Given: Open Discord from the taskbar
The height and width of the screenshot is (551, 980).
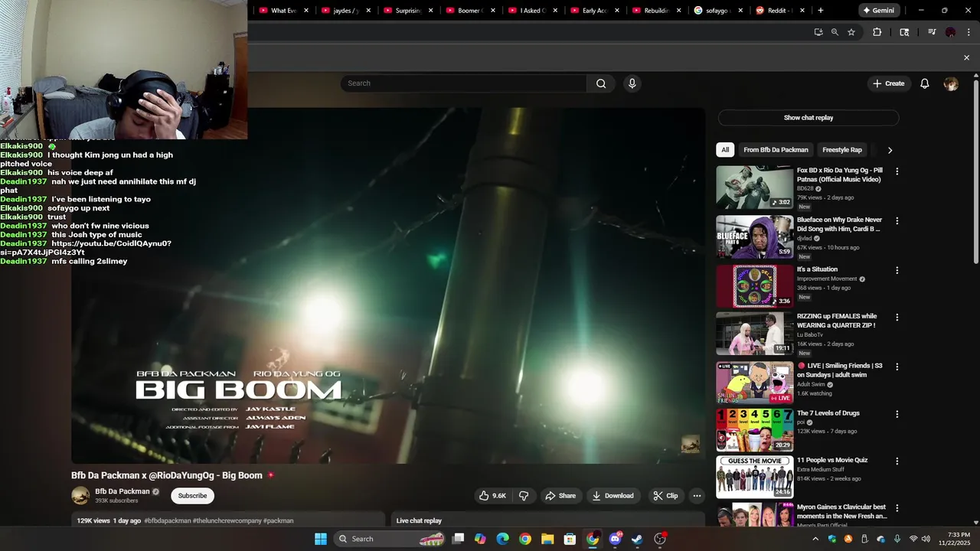Looking at the screenshot, I should coord(615,539).
